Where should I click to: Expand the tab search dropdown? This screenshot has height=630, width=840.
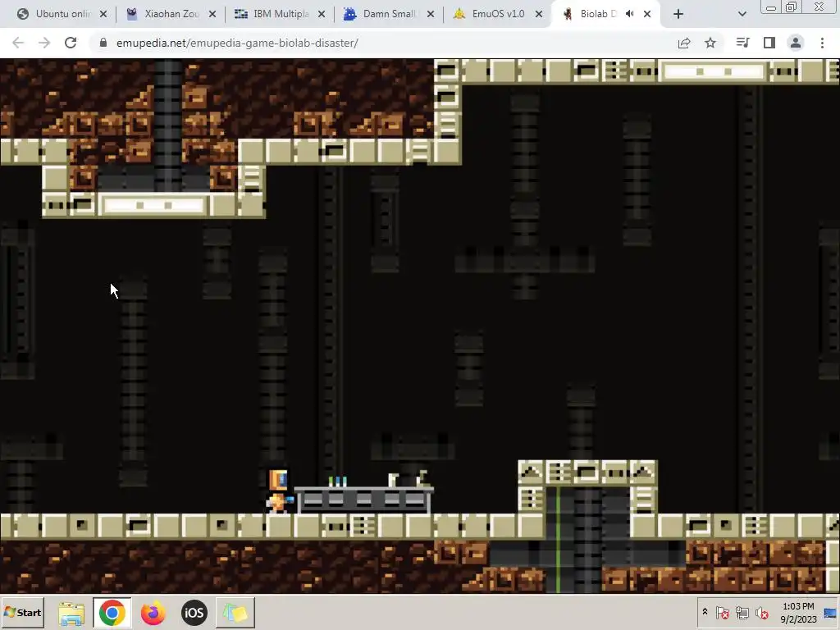742,14
